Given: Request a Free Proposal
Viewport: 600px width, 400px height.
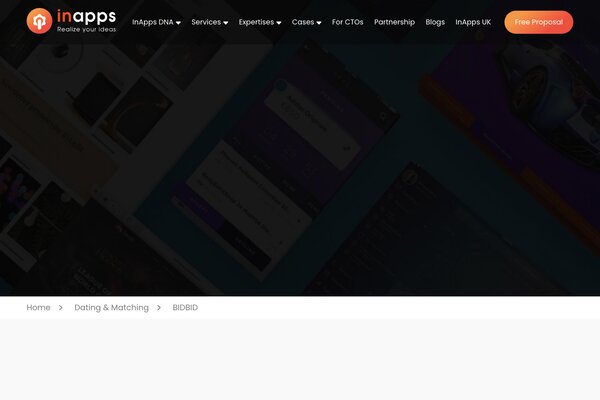Looking at the screenshot, I should tap(539, 22).
